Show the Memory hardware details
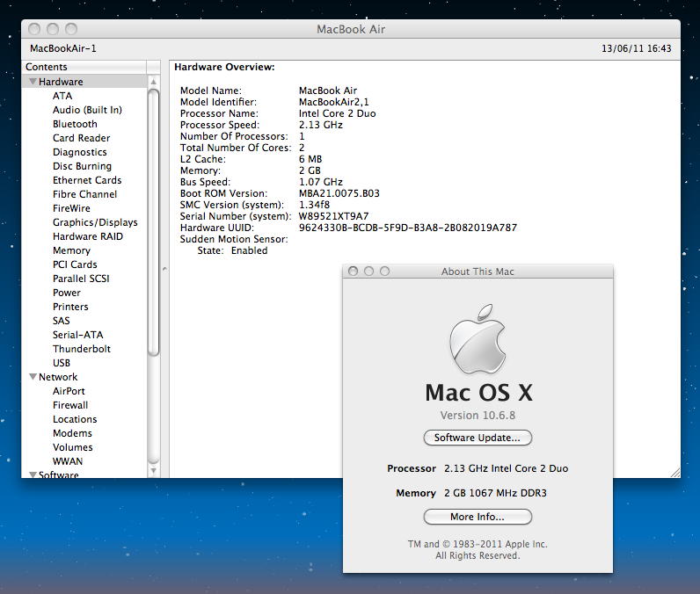 click(71, 250)
